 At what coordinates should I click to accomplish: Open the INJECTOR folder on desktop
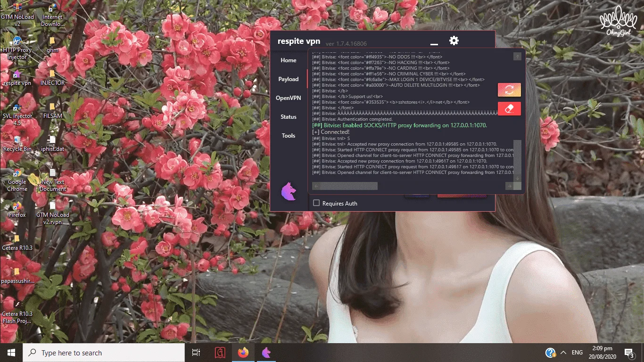[52, 77]
